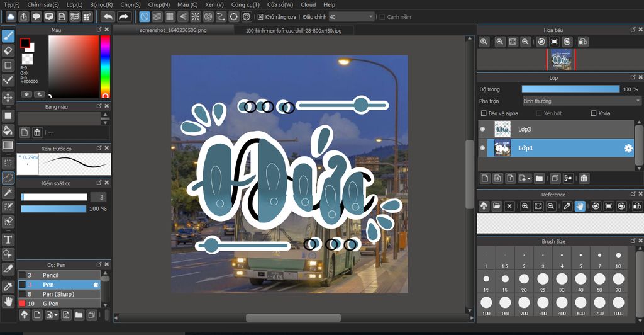Open a reference image folder icon

click(x=497, y=206)
